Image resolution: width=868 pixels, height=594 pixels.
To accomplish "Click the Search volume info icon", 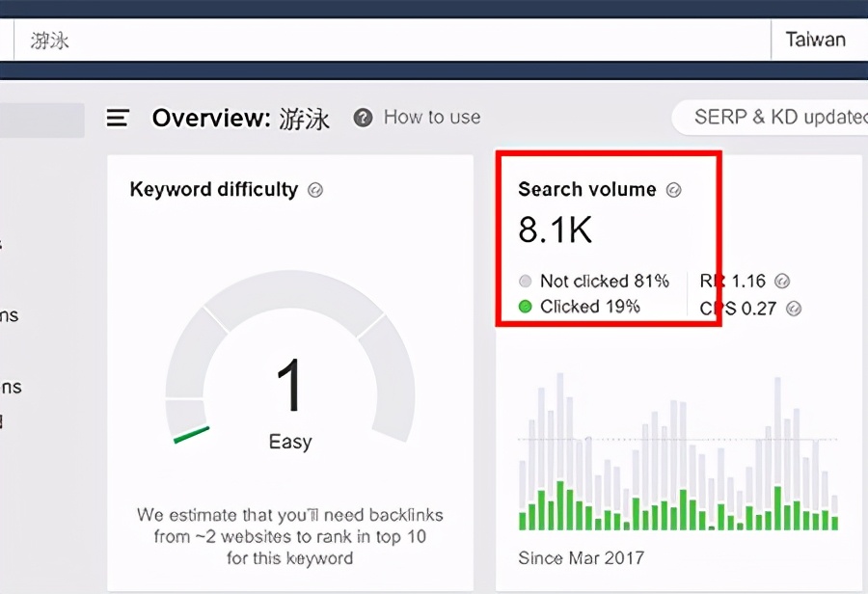I will pyautogui.click(x=674, y=190).
